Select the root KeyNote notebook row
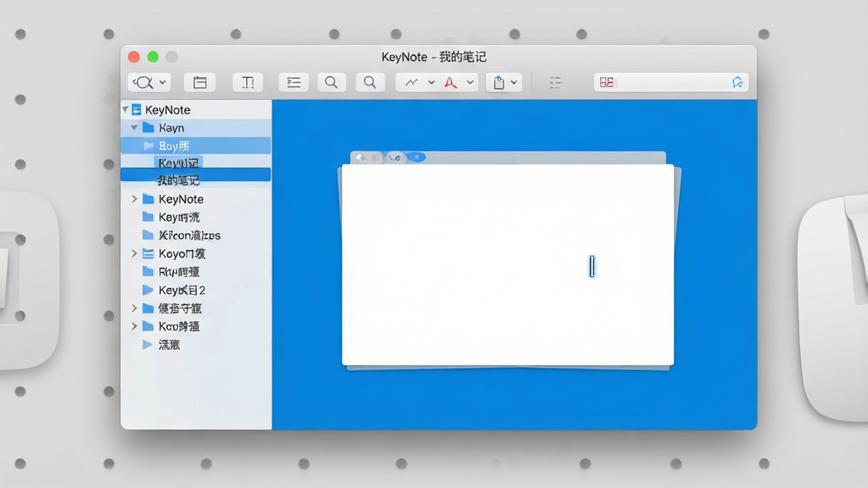Screen dimensions: 868x488 197,109
